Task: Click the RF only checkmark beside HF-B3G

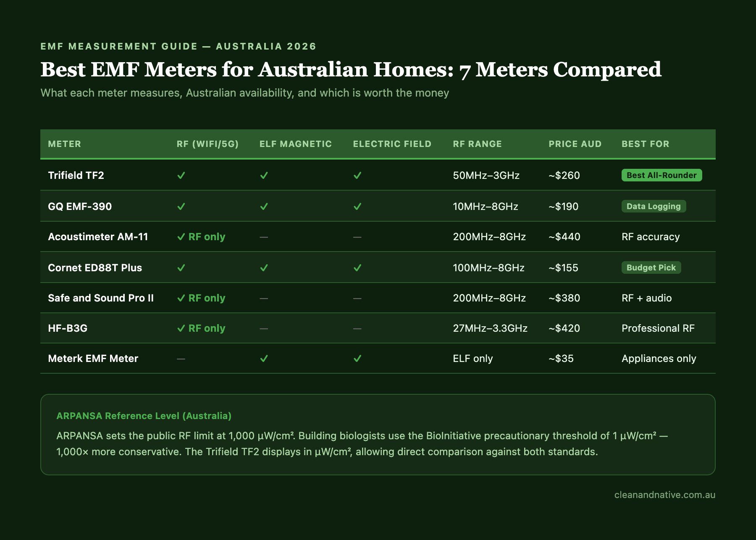Action: coord(200,328)
